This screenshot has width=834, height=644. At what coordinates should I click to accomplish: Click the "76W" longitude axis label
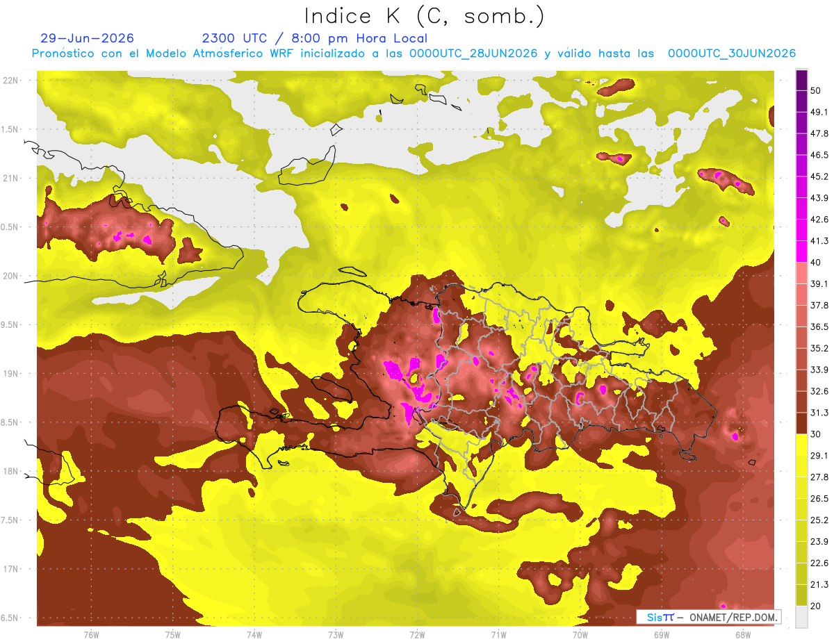point(91,635)
